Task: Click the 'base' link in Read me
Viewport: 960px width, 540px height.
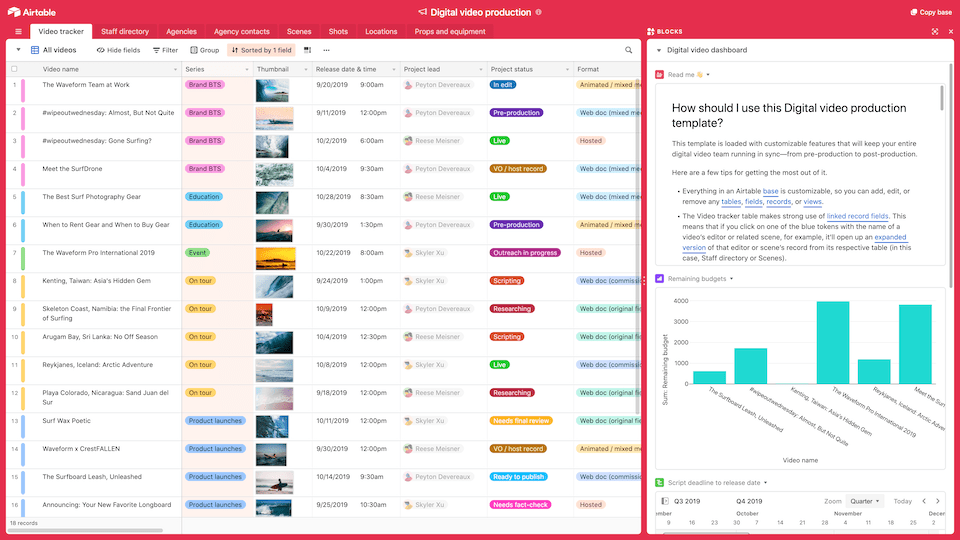Action: tap(770, 191)
